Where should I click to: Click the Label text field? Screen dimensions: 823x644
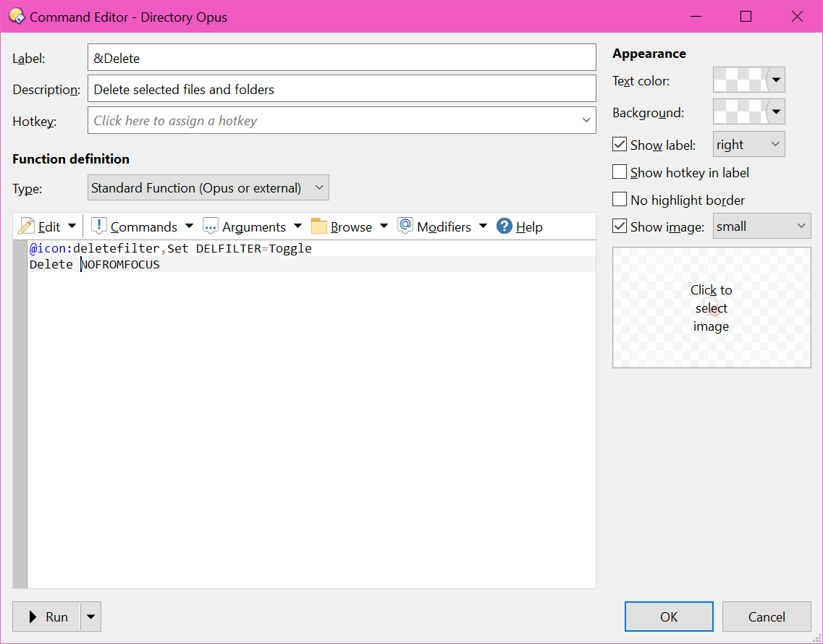pyautogui.click(x=342, y=58)
